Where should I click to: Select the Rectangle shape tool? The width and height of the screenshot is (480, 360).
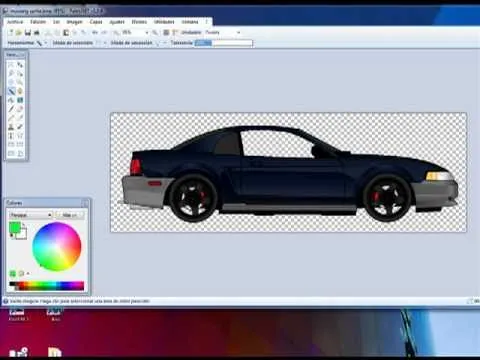click(11, 145)
